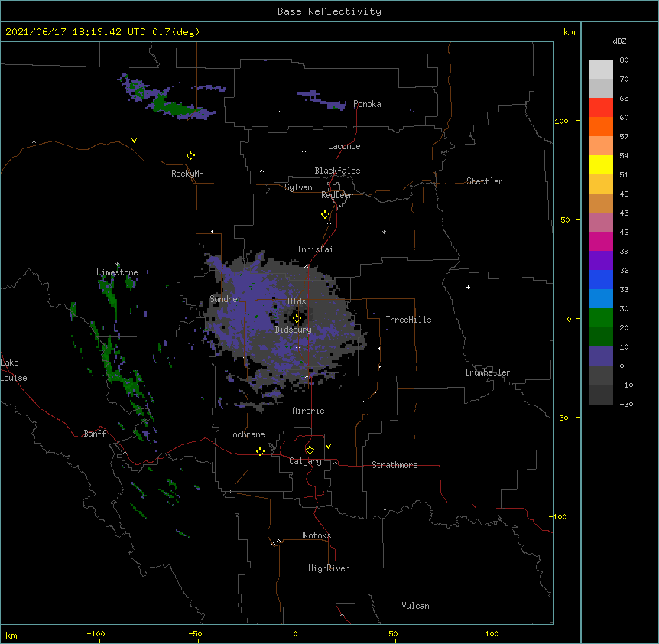The height and width of the screenshot is (644, 659).
Task: Select the RockyMH map label
Action: point(187,173)
